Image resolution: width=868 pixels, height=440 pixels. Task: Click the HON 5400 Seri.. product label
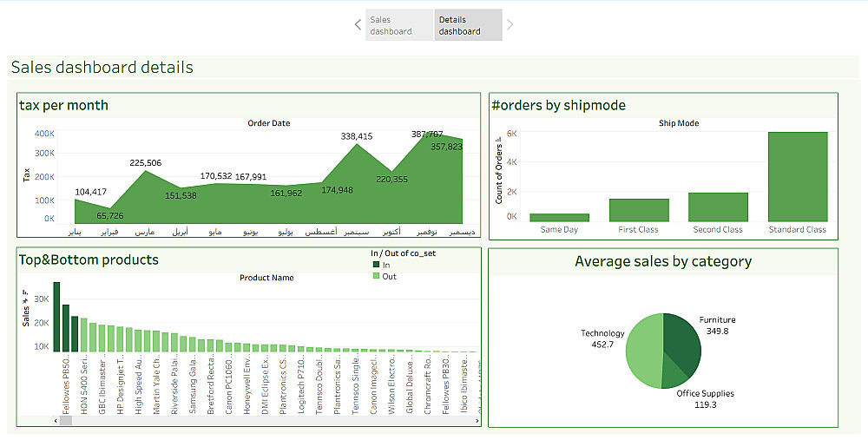[x=84, y=386]
